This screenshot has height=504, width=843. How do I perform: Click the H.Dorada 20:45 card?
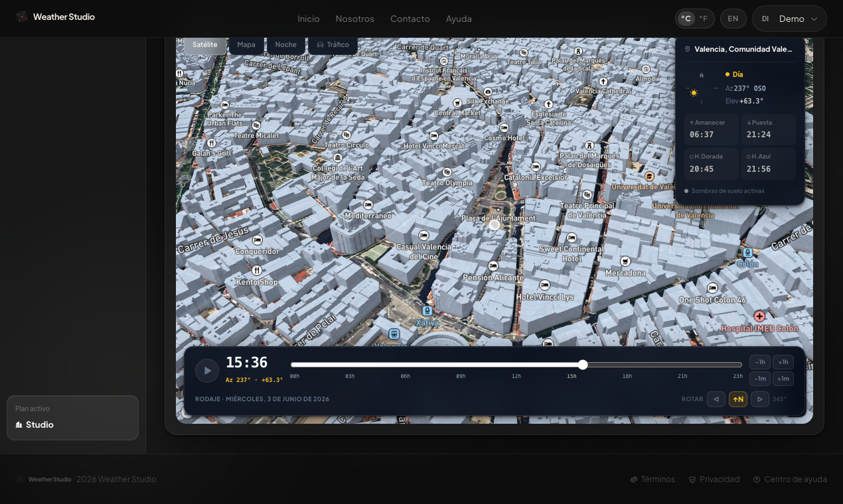coord(712,163)
